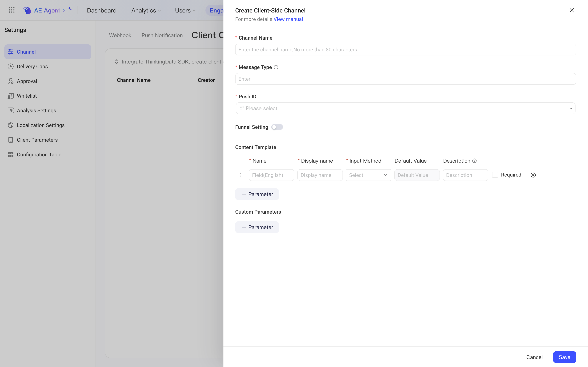Remove the content template row with the circle-x icon
The image size is (588, 367).
point(533,175)
